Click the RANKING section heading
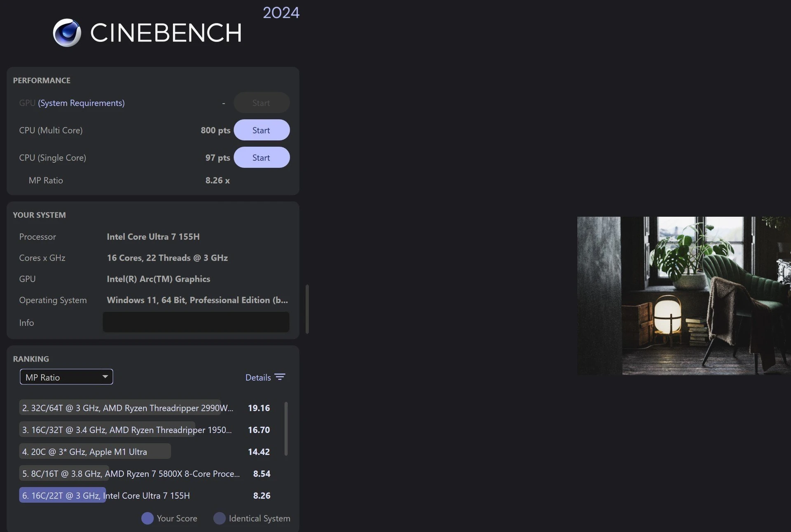 (x=31, y=359)
